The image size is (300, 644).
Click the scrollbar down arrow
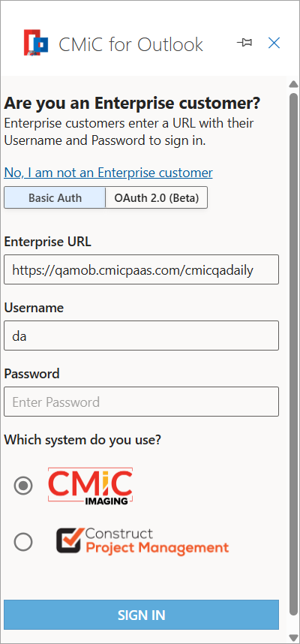coord(293,637)
